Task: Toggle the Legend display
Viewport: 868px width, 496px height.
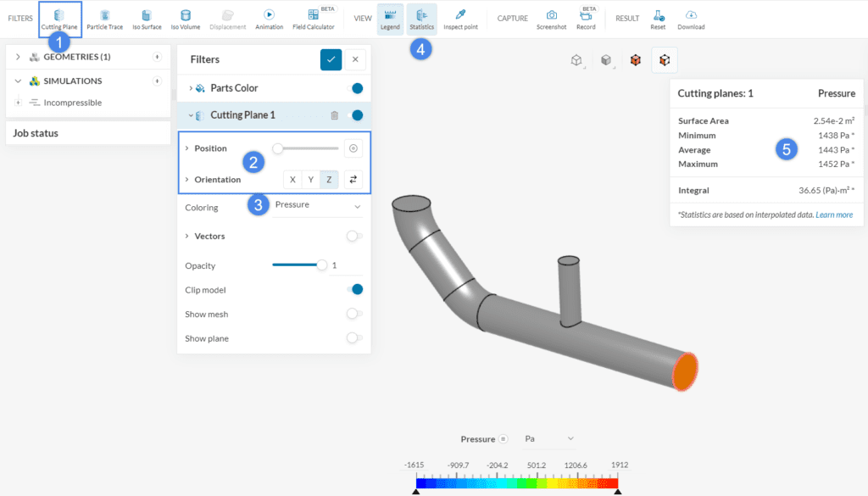Action: (390, 18)
